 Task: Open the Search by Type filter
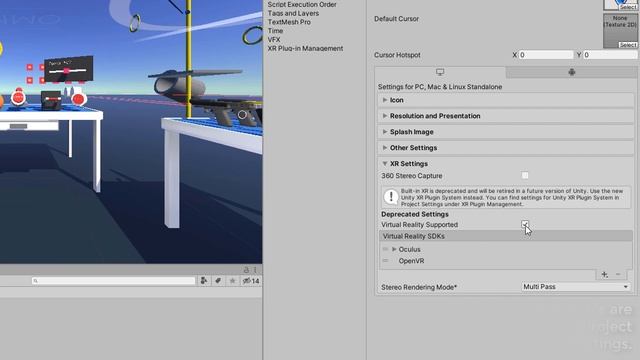[204, 281]
